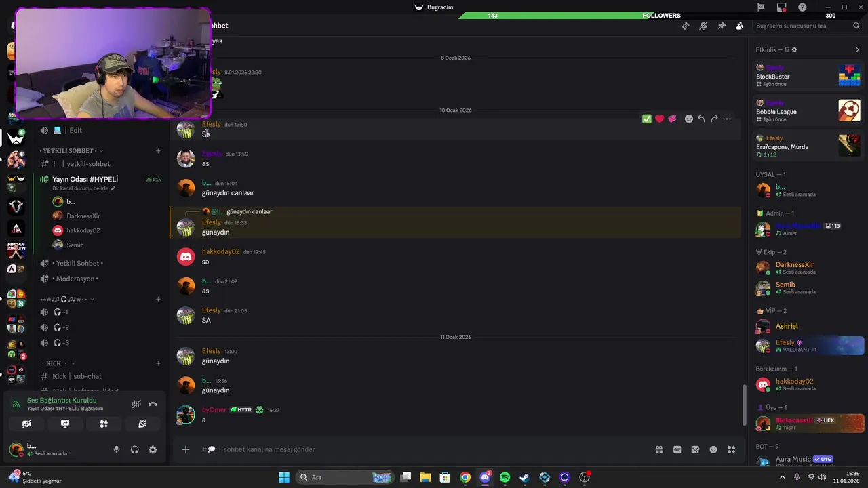Collapse the KICK category
The height and width of the screenshot is (488, 868).
click(x=58, y=363)
